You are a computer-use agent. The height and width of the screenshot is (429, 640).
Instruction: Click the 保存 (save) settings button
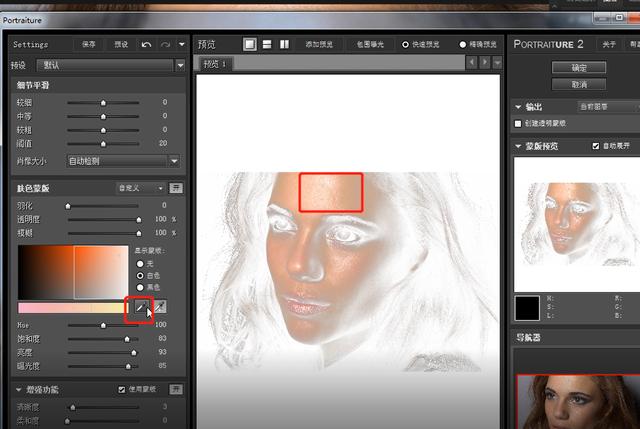pyautogui.click(x=89, y=44)
